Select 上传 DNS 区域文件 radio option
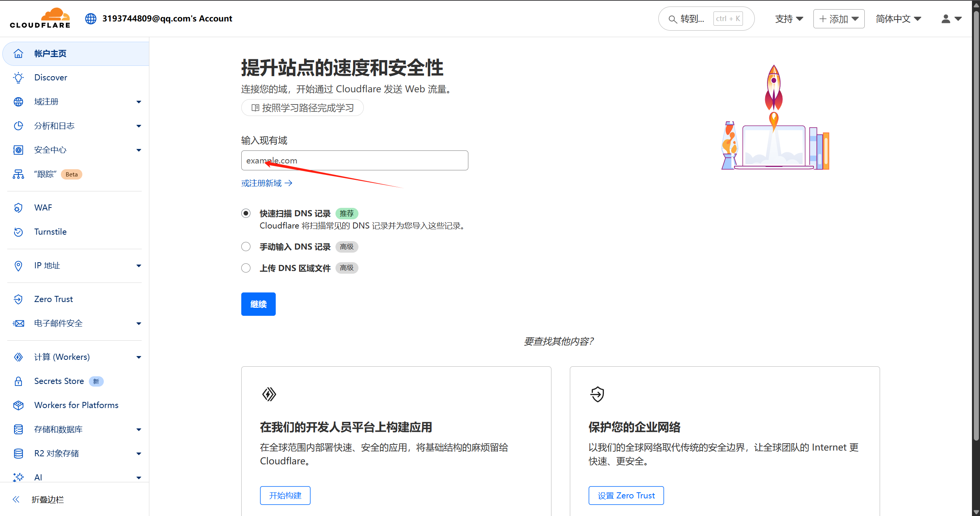 tap(246, 268)
